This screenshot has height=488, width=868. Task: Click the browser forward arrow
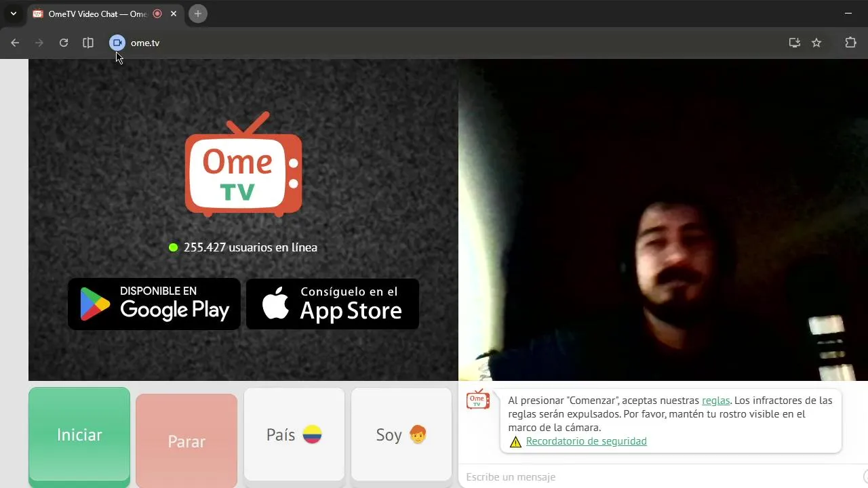39,43
